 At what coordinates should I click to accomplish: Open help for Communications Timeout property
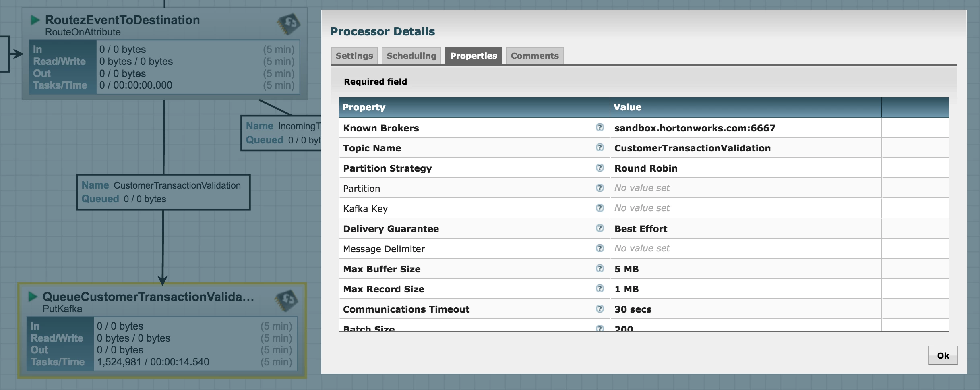pyautogui.click(x=600, y=309)
